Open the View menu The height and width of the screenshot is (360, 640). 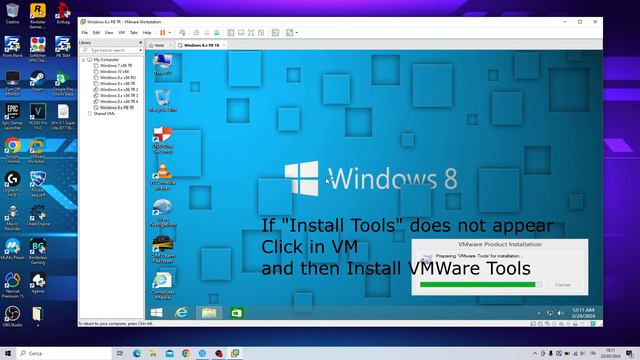(109, 33)
